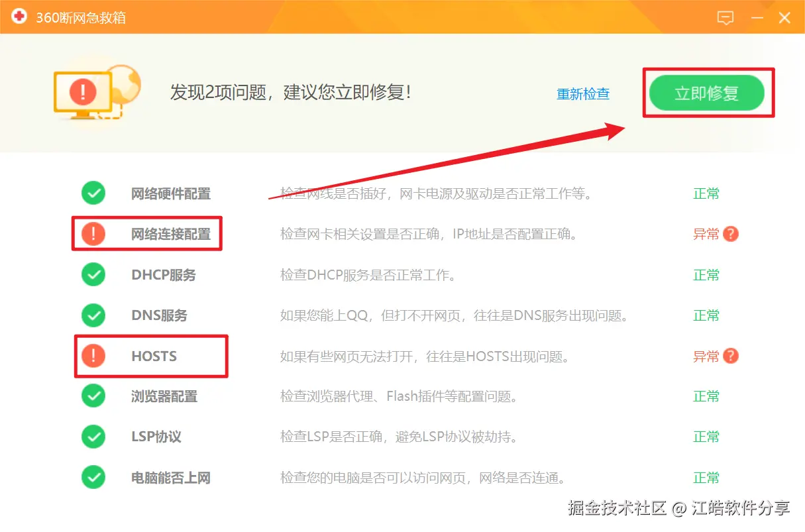Click the 正常 status for 浏览器配置
This screenshot has width=805, height=532.
(706, 396)
